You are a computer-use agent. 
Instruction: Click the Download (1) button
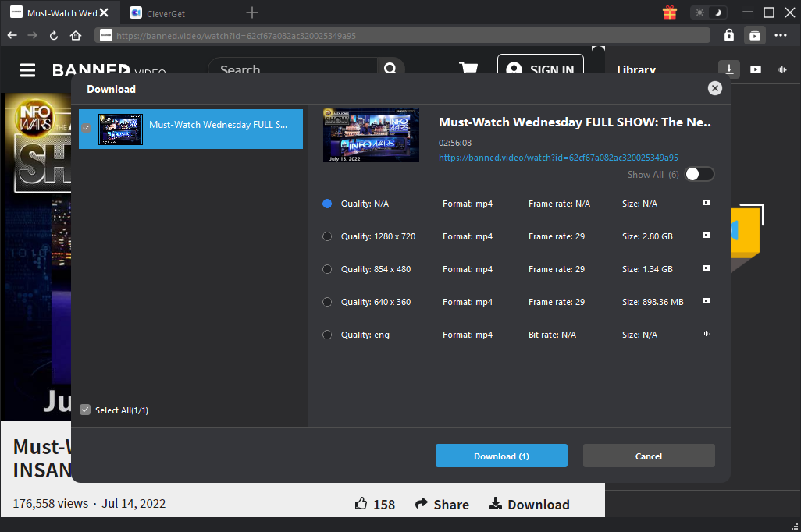pyautogui.click(x=501, y=456)
